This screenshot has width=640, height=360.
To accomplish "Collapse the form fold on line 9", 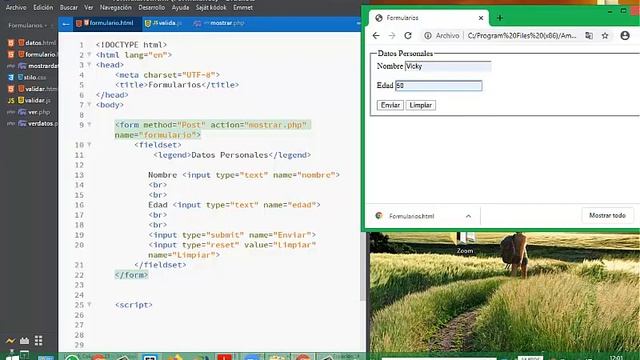I will click(x=89, y=124).
